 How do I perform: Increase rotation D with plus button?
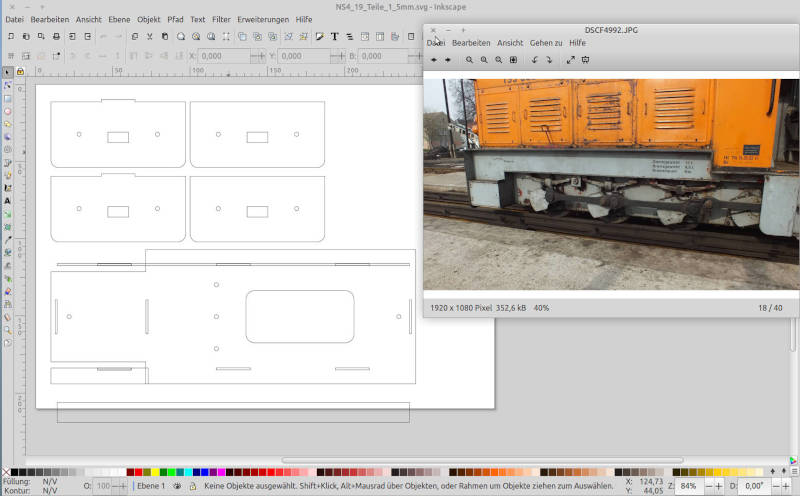tap(786, 486)
